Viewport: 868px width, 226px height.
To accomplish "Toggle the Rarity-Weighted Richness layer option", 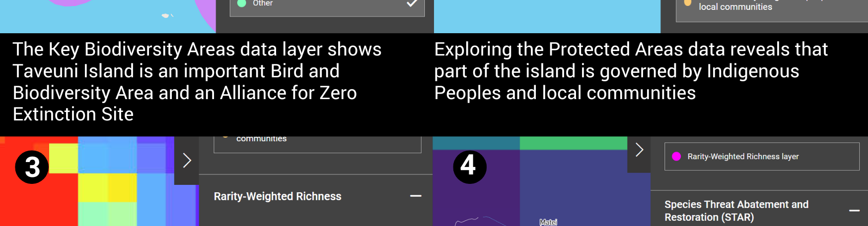I will [761, 157].
